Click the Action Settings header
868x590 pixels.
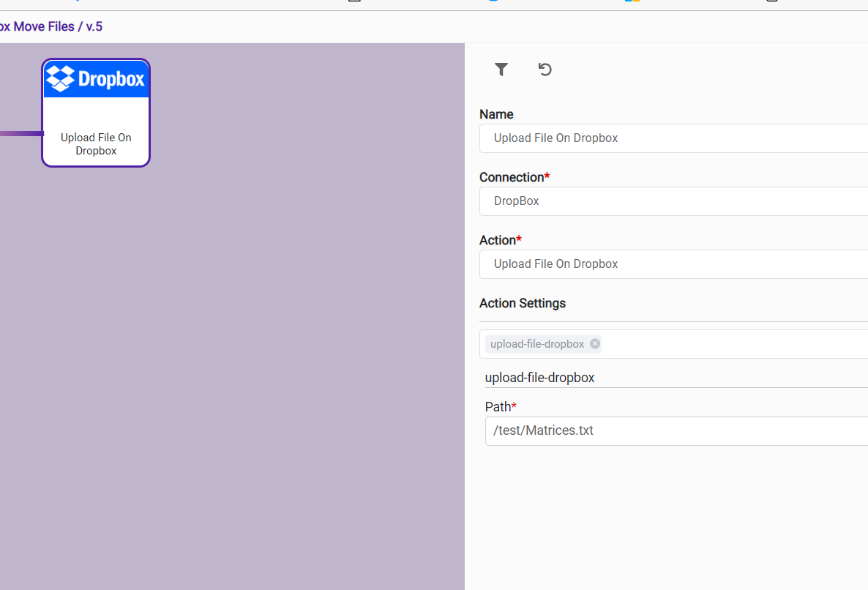coord(523,303)
